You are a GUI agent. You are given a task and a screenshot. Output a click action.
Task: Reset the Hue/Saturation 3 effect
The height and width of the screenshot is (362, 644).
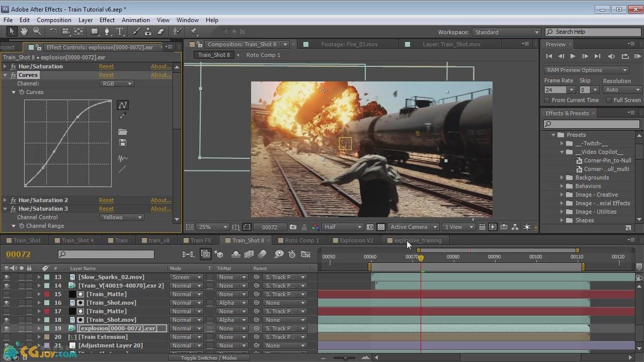pos(106,209)
